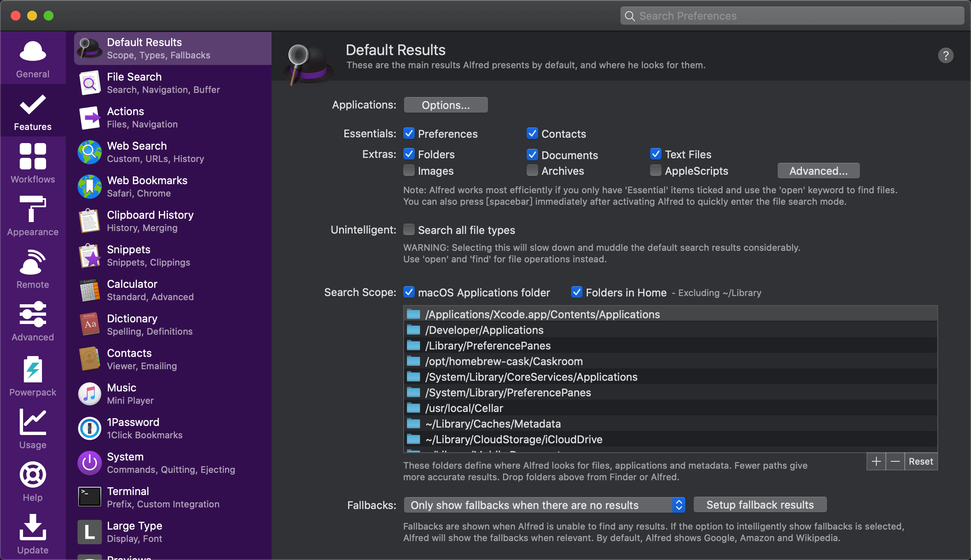Image resolution: width=971 pixels, height=560 pixels.
Task: Select the /Library/PreferencePanes path
Action: pyautogui.click(x=670, y=345)
